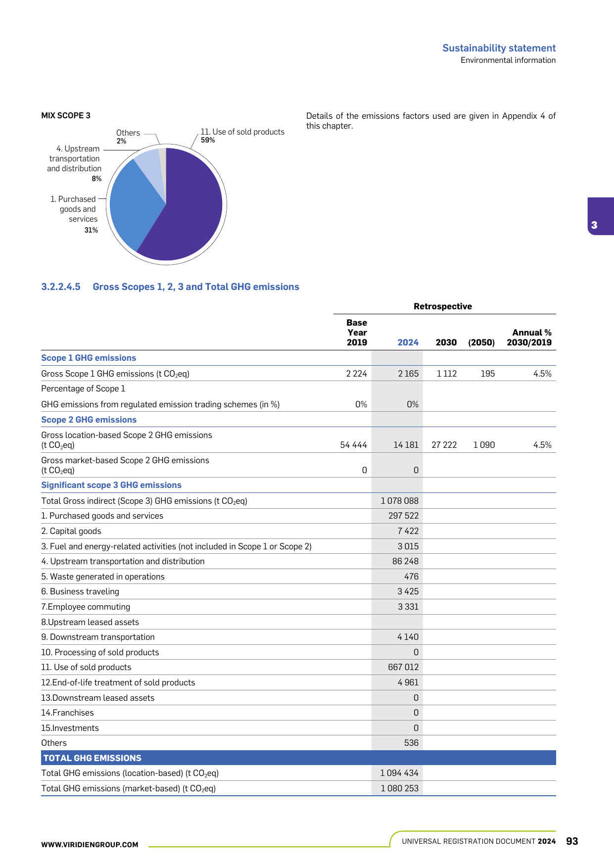
Task: Click the '8.Upstream leased assets' row label
Action: pyautogui.click(x=90, y=622)
